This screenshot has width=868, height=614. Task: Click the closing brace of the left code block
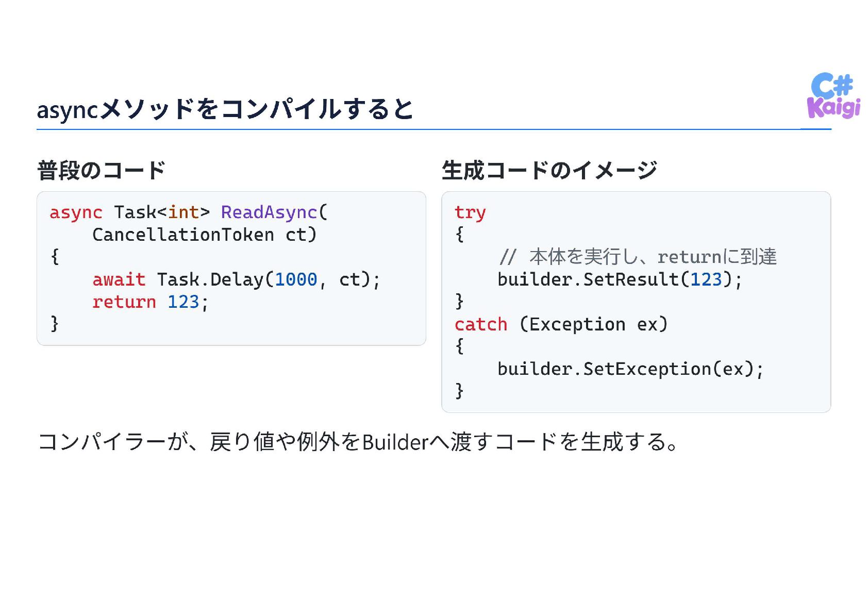pyautogui.click(x=55, y=324)
